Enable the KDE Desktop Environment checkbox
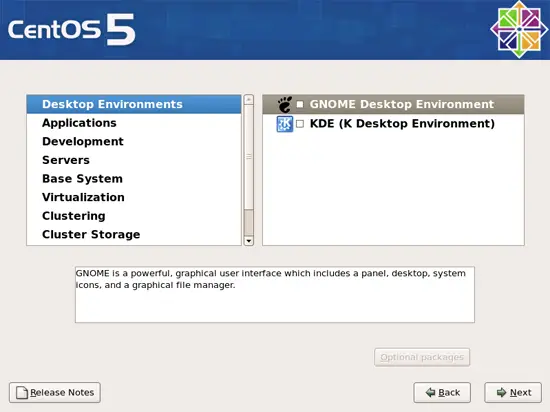The height and width of the screenshot is (412, 550). point(300,124)
